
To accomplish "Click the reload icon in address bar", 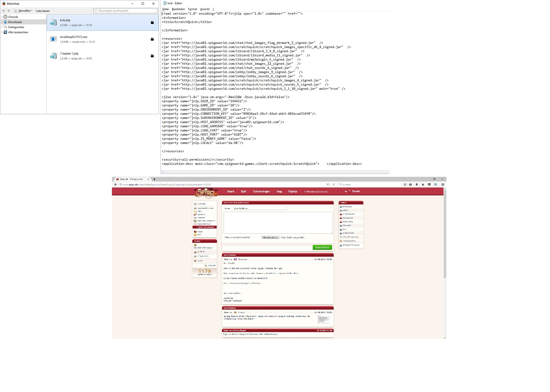I will (x=334, y=185).
